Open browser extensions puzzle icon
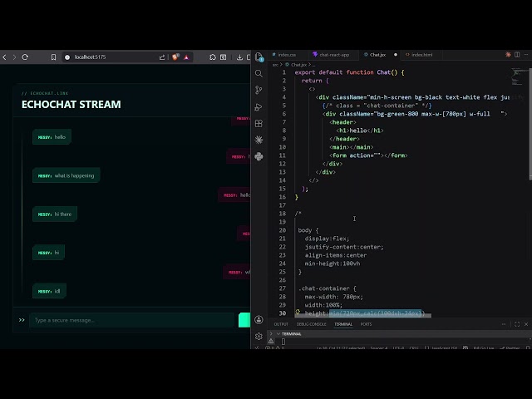Image resolution: width=532 pixels, height=399 pixels. coord(213,57)
